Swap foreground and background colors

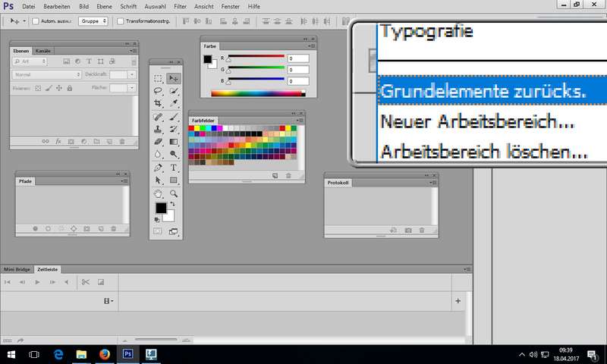click(x=172, y=204)
